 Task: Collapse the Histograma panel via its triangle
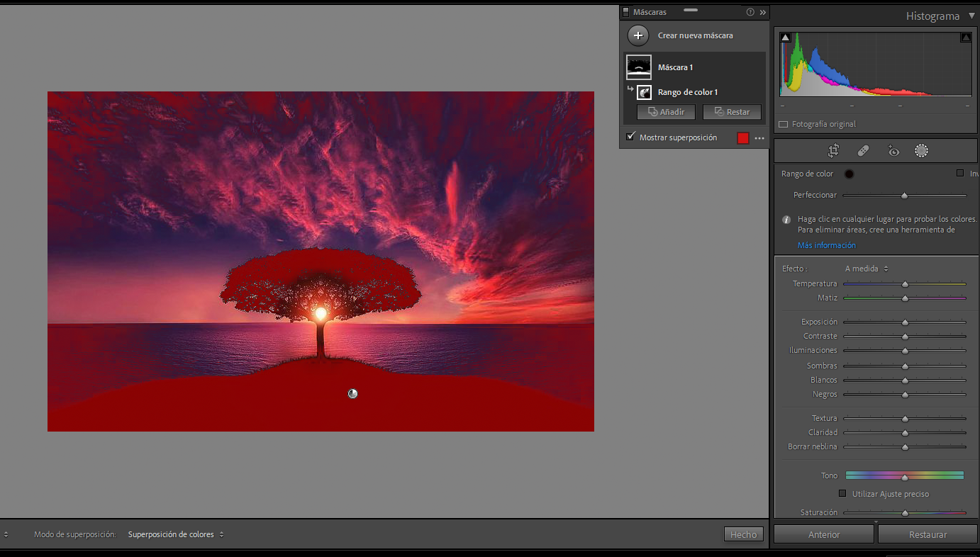point(971,16)
